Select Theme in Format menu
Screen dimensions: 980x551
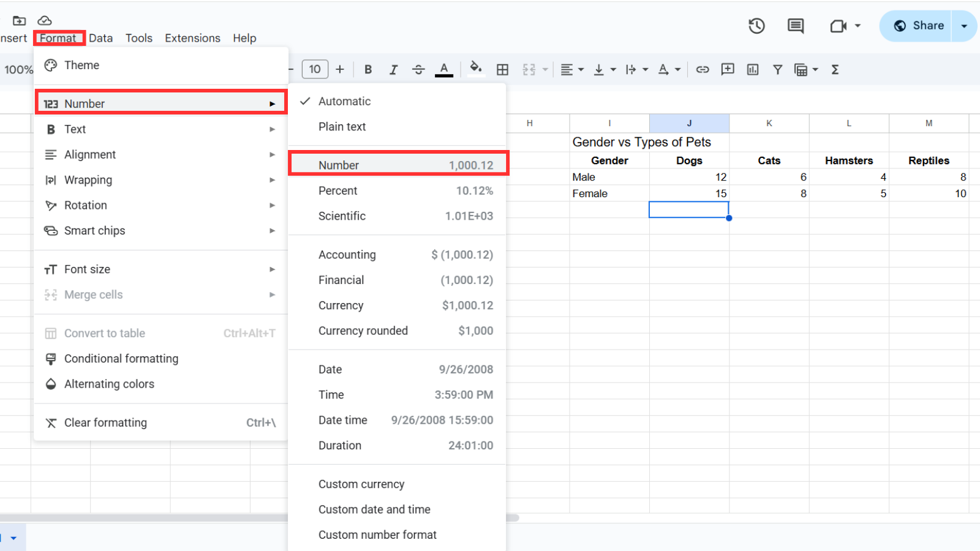[161, 65]
